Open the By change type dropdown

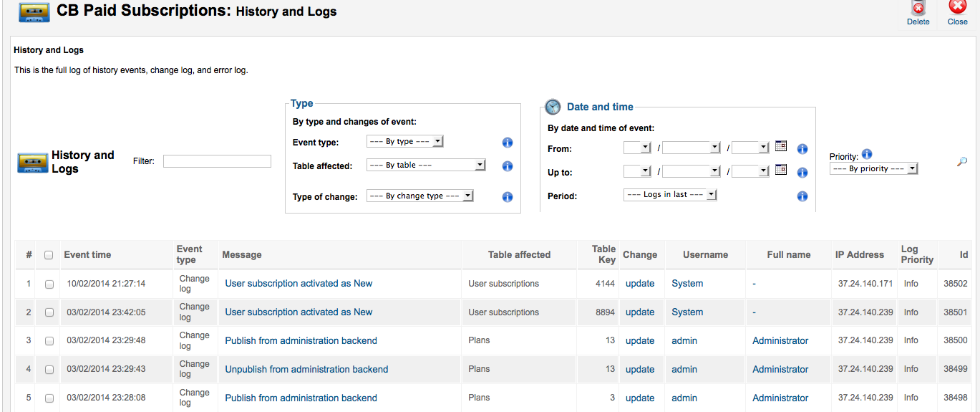pyautogui.click(x=419, y=196)
